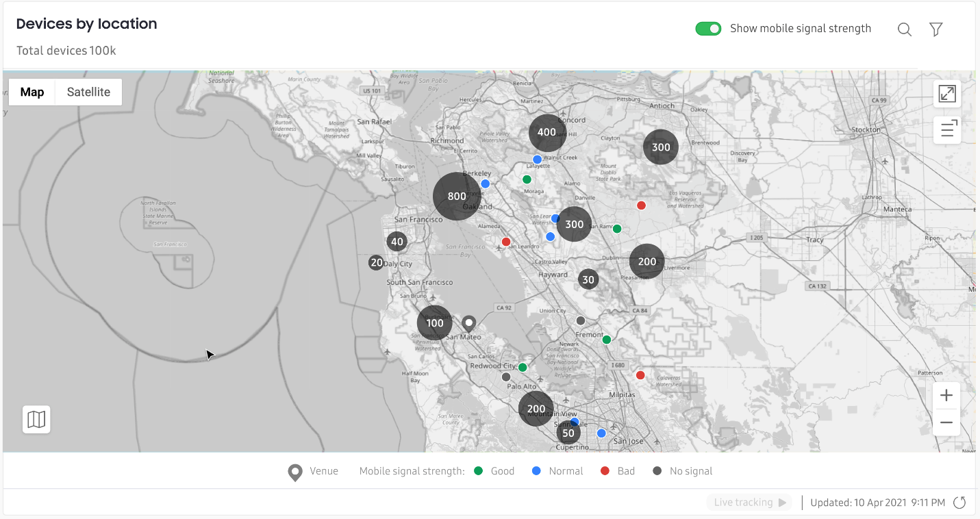Image resolution: width=980 pixels, height=519 pixels.
Task: Refresh the map data timestamp
Action: 959,503
